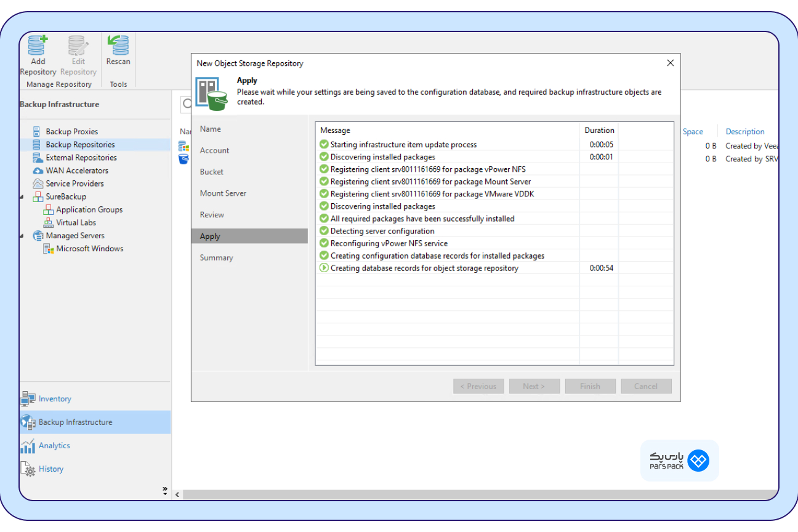Click the Duration column header
This screenshot has height=532, width=798.
599,130
